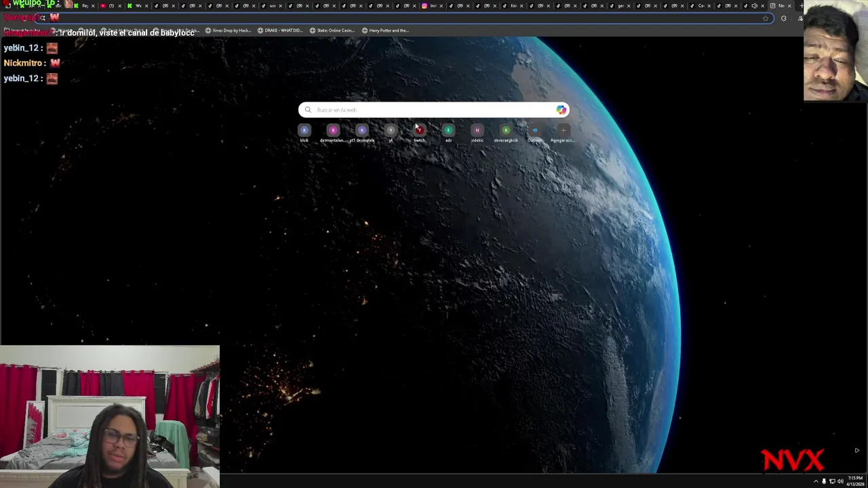Switch to the Co tab

pos(701,5)
